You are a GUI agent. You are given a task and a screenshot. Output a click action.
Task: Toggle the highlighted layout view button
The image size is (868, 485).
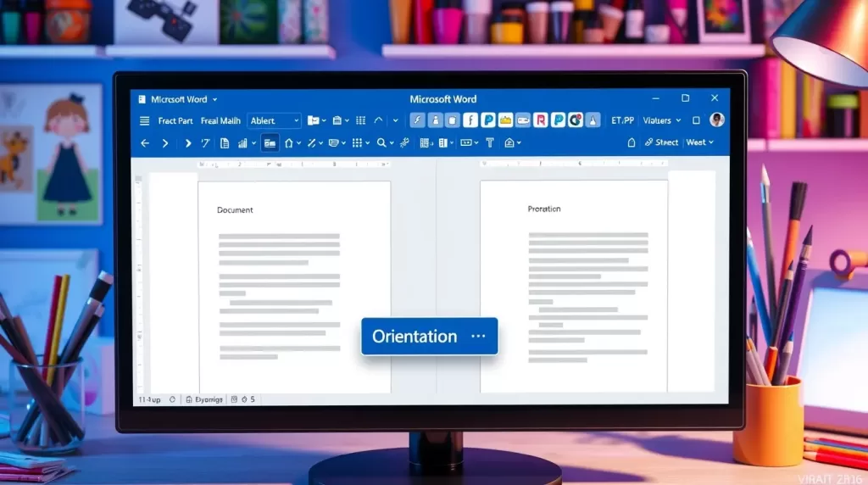pos(270,142)
